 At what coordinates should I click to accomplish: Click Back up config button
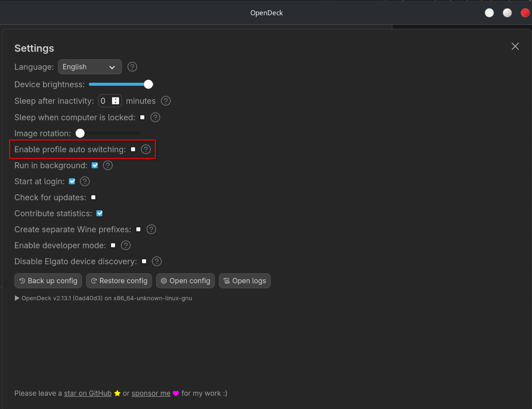pyautogui.click(x=48, y=281)
